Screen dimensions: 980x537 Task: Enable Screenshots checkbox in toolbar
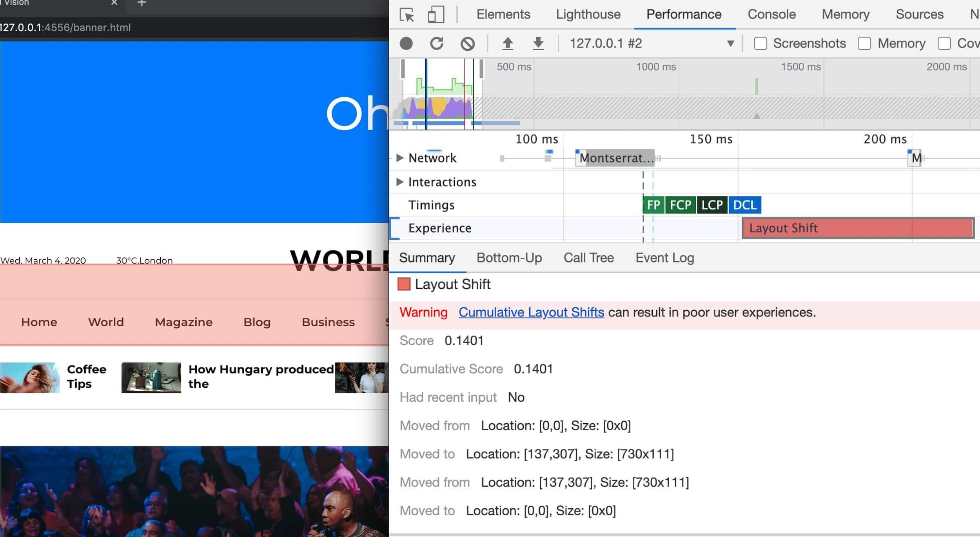[x=760, y=44]
